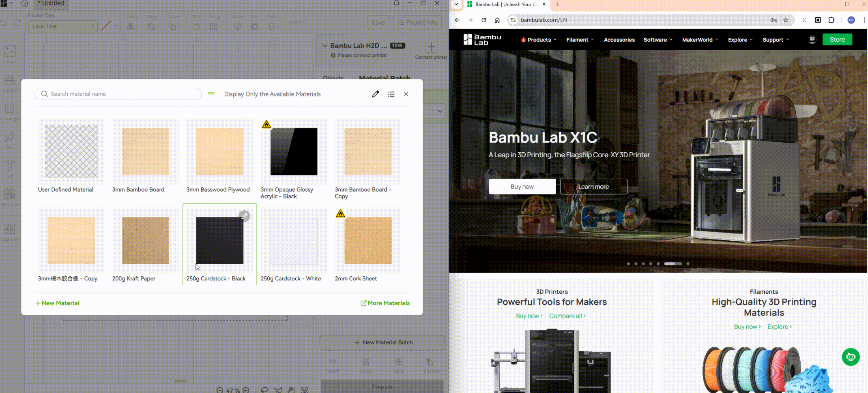The width and height of the screenshot is (868, 393).
Task: Select the 2mm Cork Sheet material swatch
Action: [368, 241]
